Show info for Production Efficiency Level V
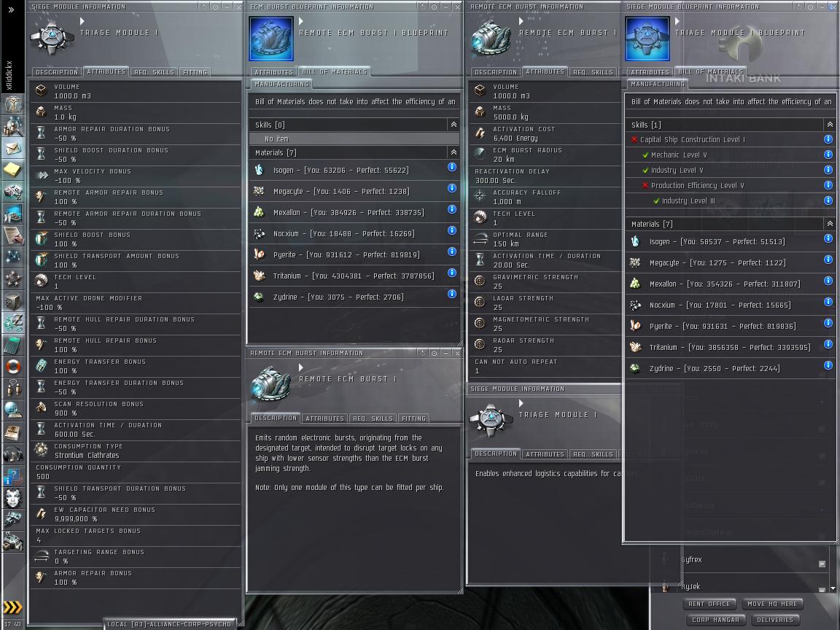This screenshot has height=630, width=840. (828, 184)
